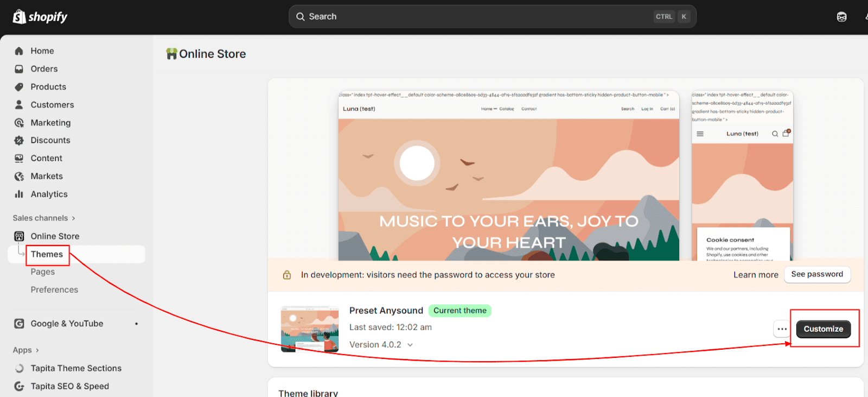Click the K key hint in search bar
Viewport: 868px width, 397px height.
coord(684,17)
